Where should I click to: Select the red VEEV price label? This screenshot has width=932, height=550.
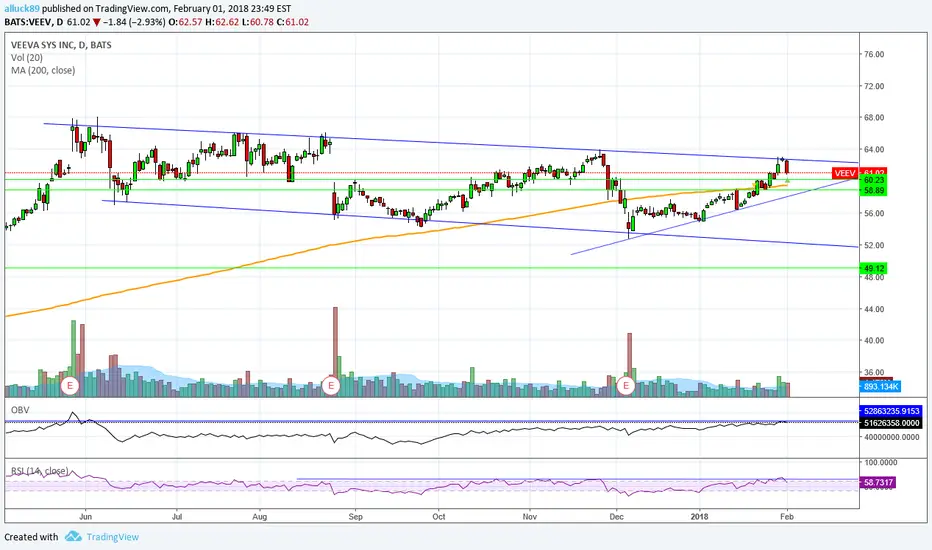pos(845,174)
